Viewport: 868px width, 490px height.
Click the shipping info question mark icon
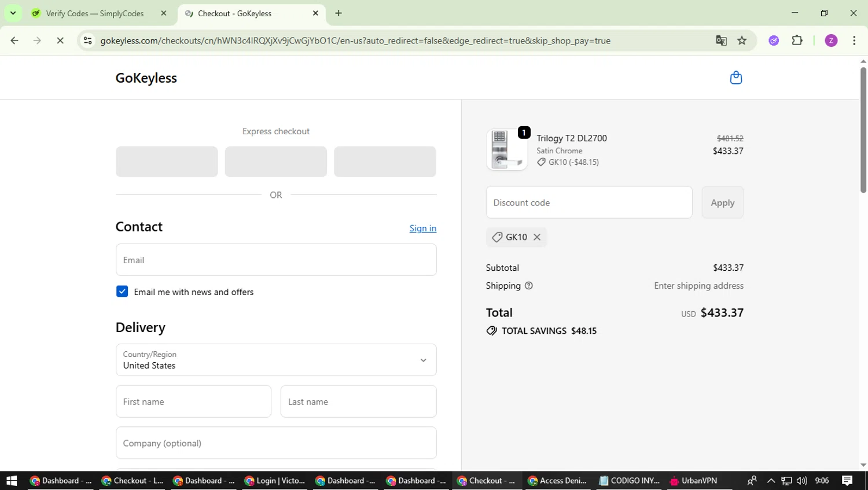528,286
